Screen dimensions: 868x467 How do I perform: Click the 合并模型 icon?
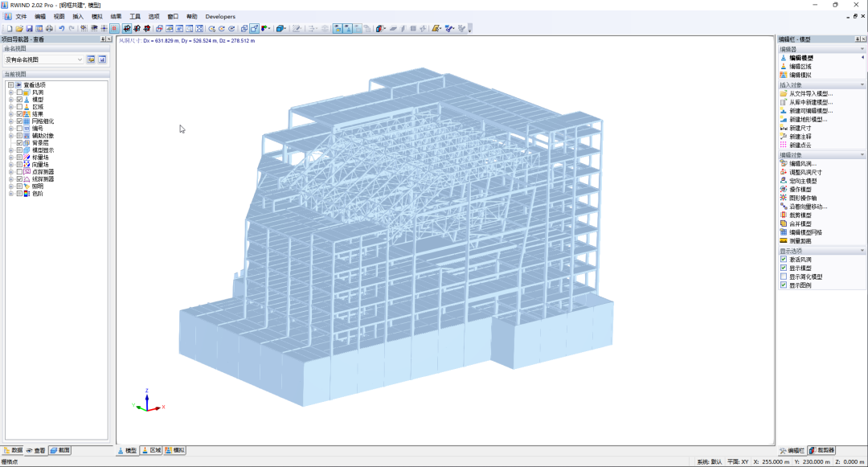coord(784,223)
